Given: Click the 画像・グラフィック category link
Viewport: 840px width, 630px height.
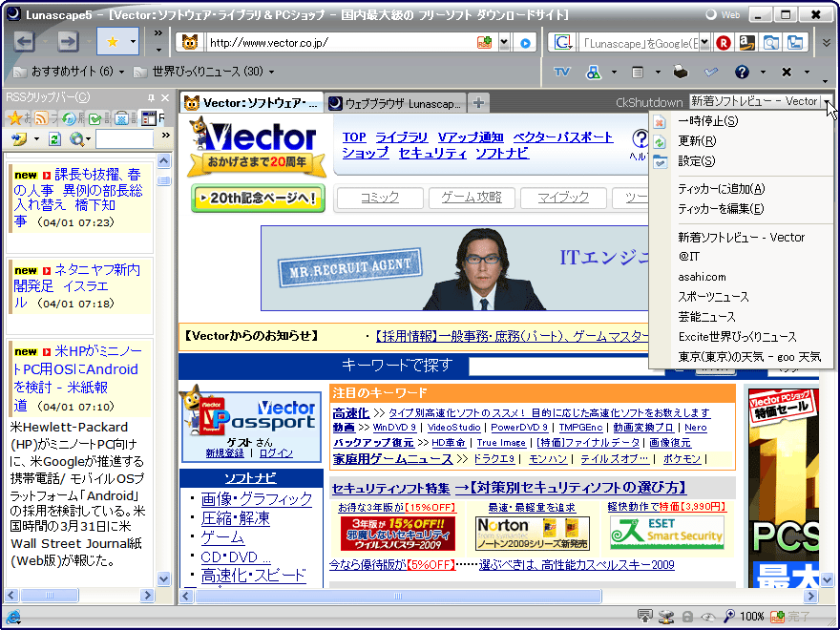Looking at the screenshot, I should tap(257, 498).
